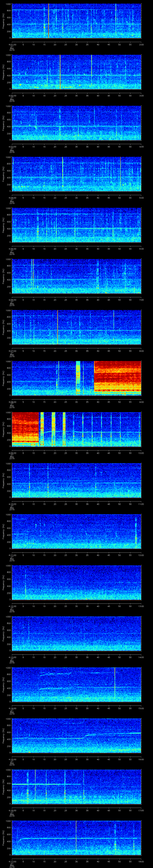Click the '11:00' end time label
This screenshot has width=153, height=868.
click(x=141, y=504)
